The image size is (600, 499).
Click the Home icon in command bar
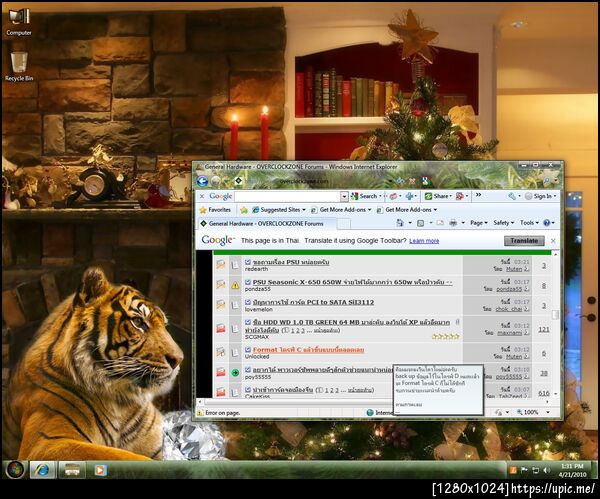400,223
